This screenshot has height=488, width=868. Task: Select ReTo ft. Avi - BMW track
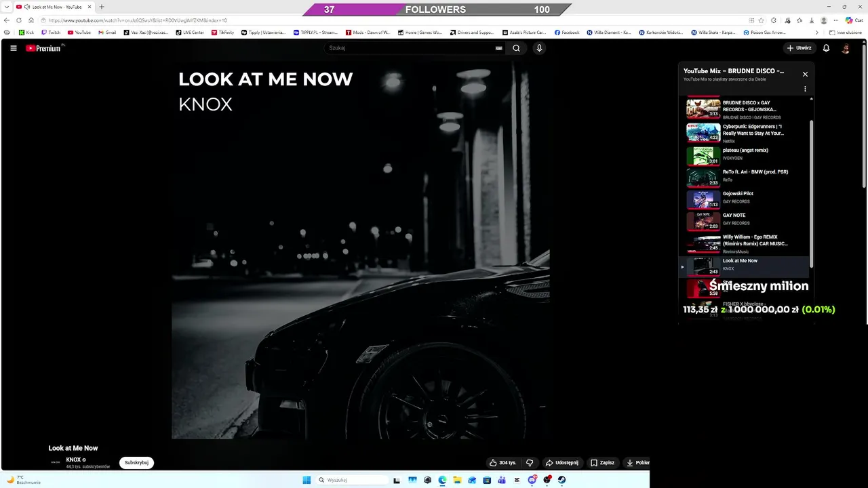point(744,177)
